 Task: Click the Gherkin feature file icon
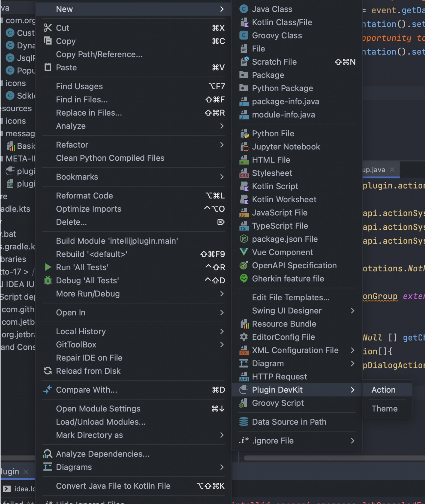tap(244, 279)
